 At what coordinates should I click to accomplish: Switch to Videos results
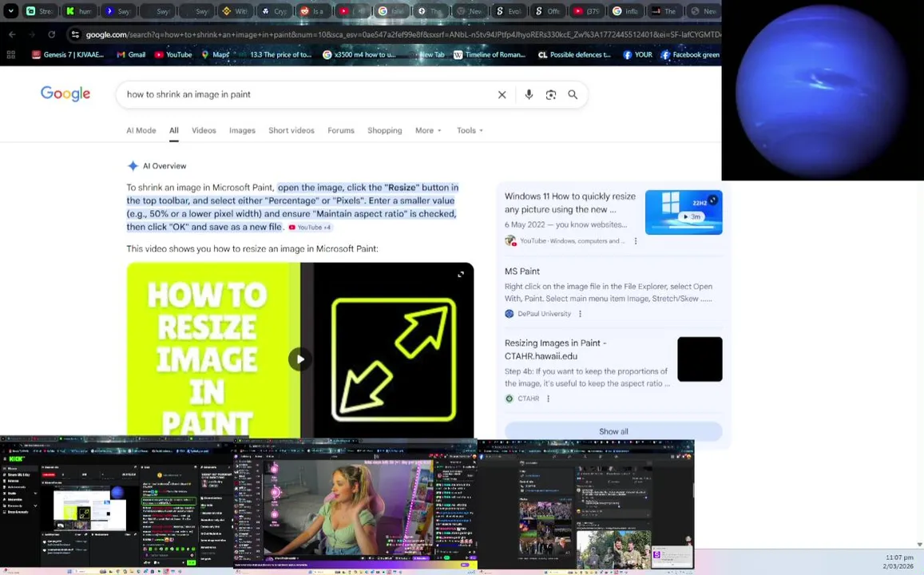click(x=204, y=130)
